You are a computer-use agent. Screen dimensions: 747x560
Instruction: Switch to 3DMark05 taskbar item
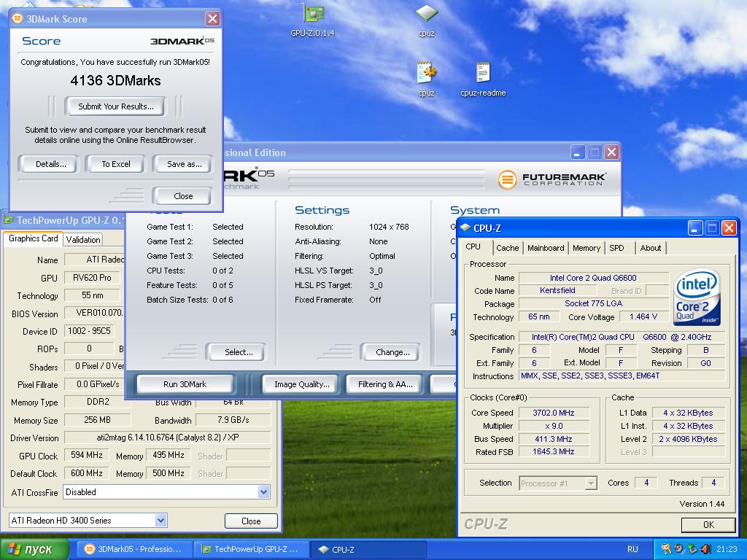(133, 549)
